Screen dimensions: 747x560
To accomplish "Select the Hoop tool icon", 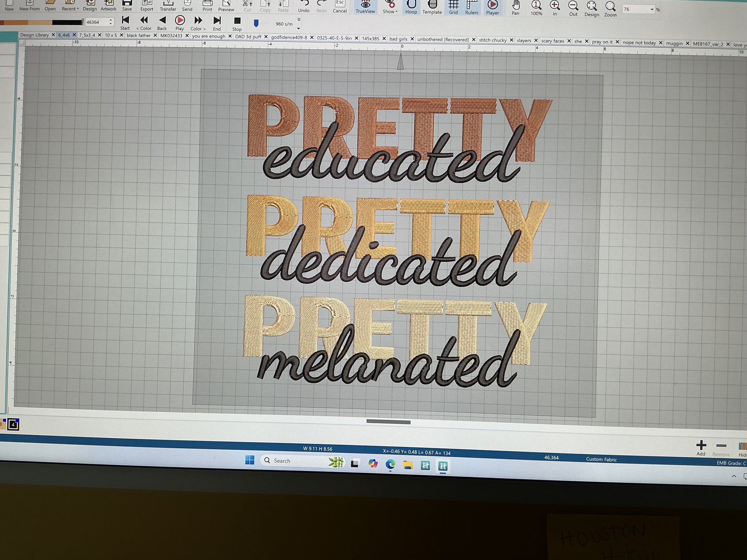I will tap(411, 5).
